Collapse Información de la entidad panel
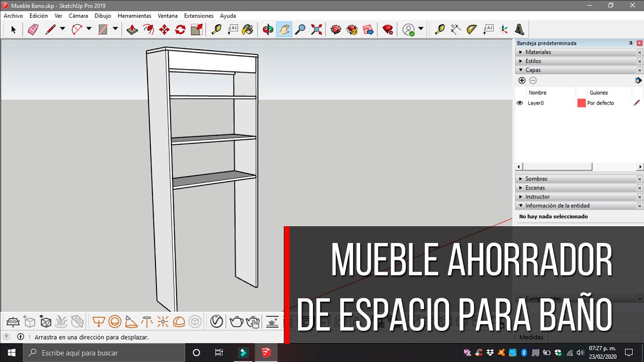The image size is (644, 362). coord(576,206)
